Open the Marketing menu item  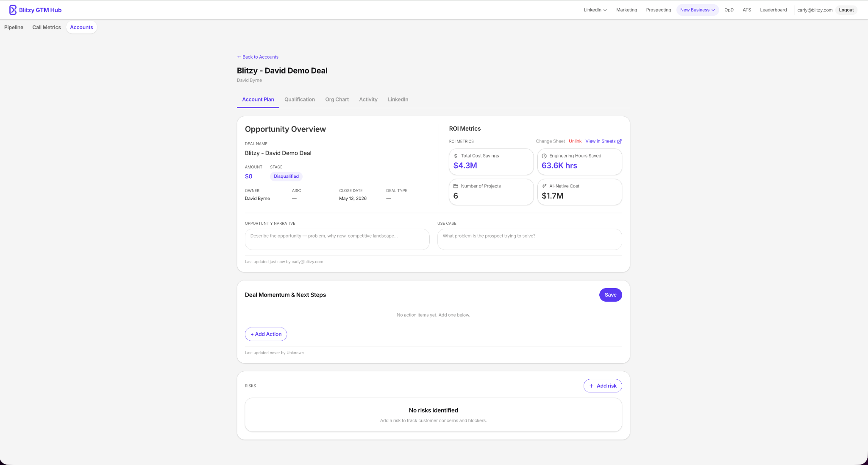coord(626,10)
